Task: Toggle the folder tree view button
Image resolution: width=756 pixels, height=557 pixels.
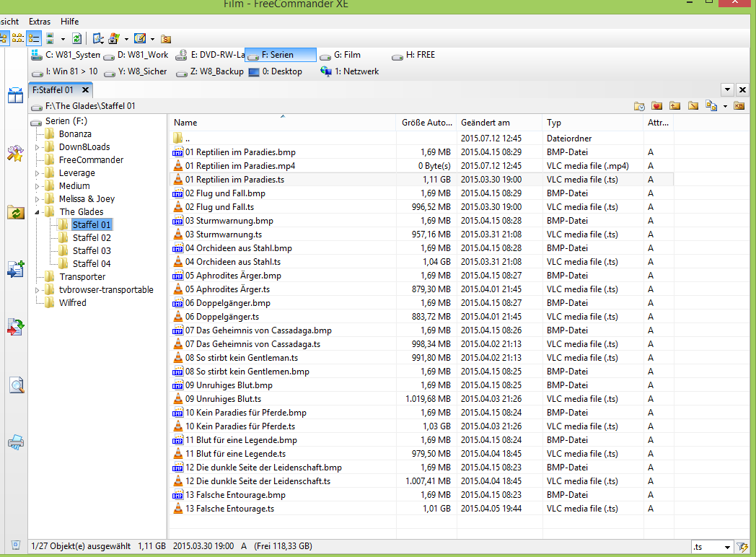Action: coord(4,38)
